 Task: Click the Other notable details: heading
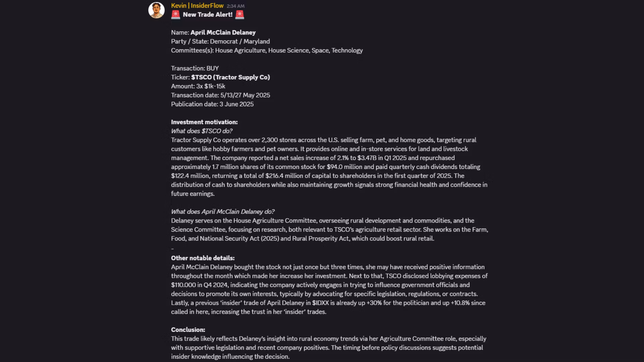coord(203,258)
